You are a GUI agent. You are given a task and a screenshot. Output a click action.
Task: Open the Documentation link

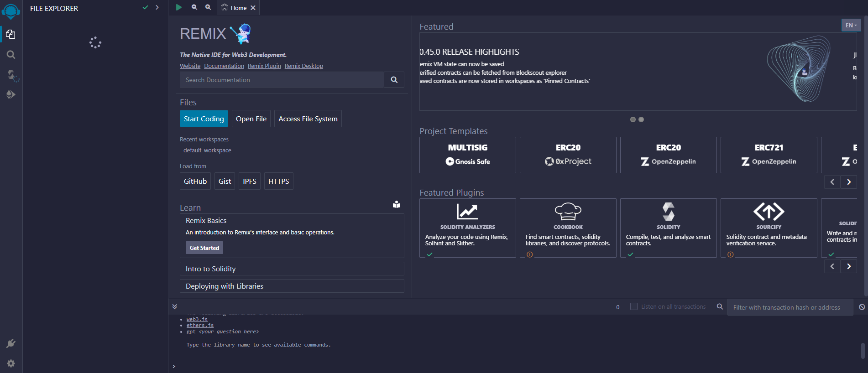pos(224,66)
